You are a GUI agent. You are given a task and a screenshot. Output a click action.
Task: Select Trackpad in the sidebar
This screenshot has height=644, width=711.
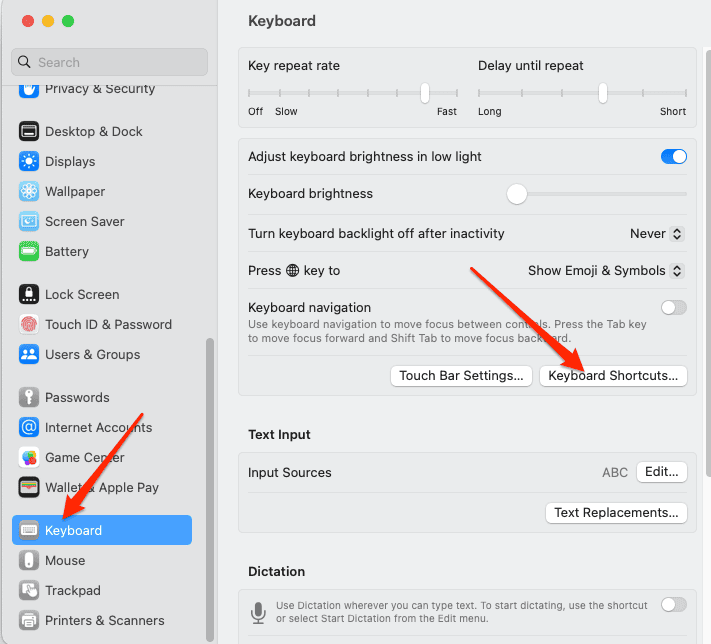pyautogui.click(x=72, y=590)
